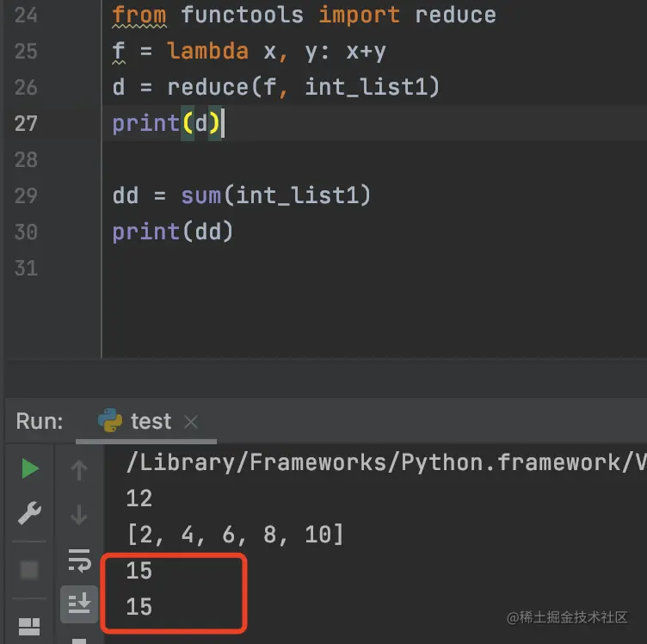Viewport: 647px width, 644px height.
Task: Toggle soft-wrap in run console
Action: tap(79, 560)
